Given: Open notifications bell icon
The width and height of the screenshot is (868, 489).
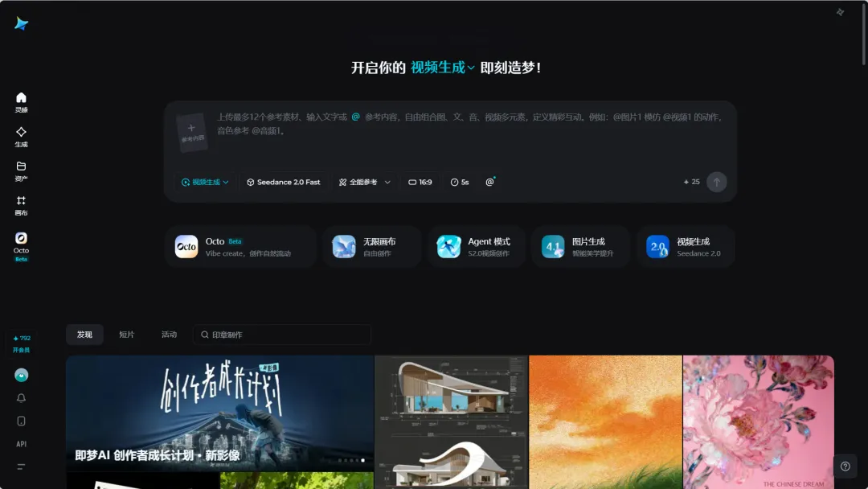Looking at the screenshot, I should (21, 398).
